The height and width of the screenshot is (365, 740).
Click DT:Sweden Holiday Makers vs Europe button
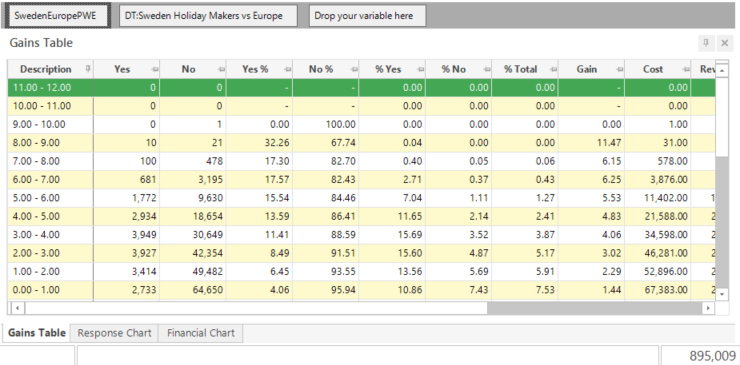tap(208, 16)
